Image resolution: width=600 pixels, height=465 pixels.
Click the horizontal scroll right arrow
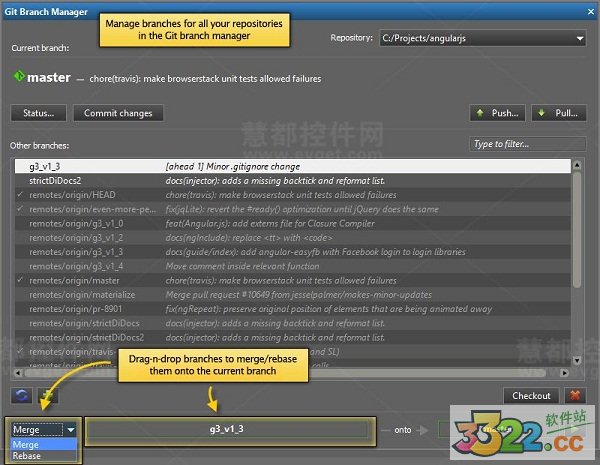[x=564, y=372]
